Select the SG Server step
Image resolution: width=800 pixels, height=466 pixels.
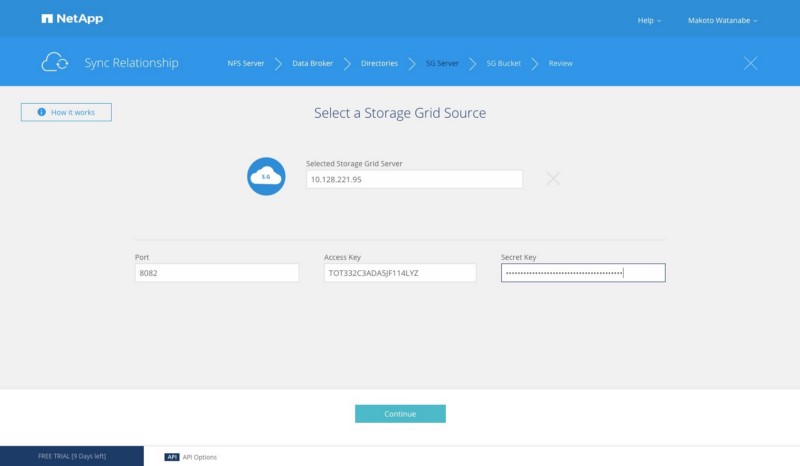point(441,63)
